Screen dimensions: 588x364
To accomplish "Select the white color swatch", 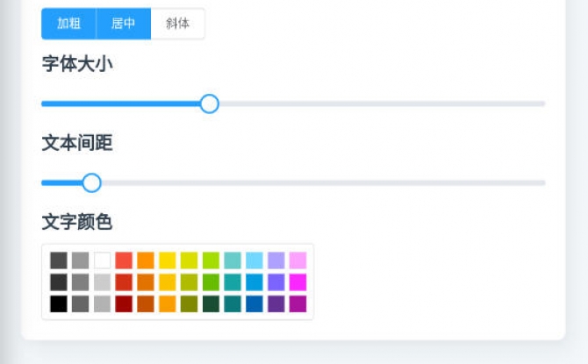I will (x=103, y=261).
